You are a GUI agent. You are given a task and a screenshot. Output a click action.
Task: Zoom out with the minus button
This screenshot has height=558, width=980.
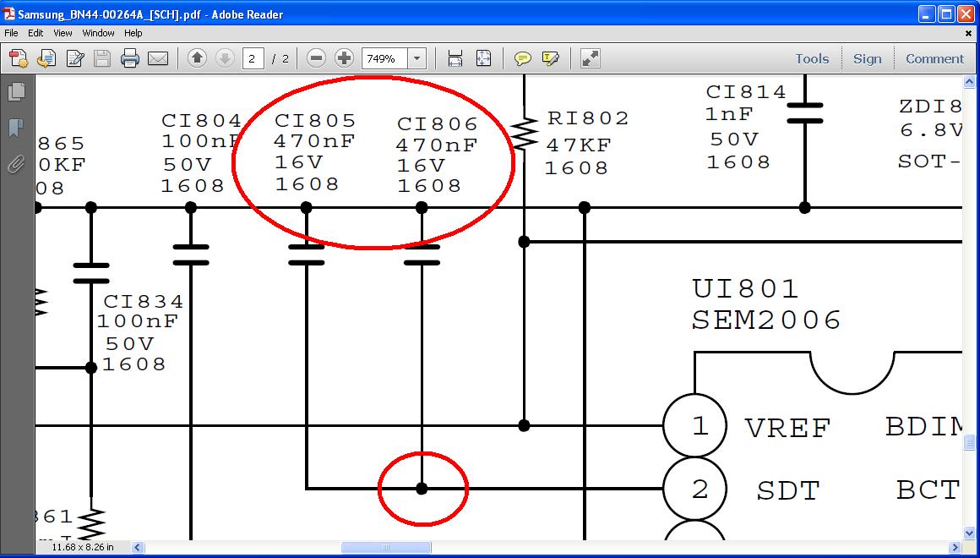(x=317, y=59)
